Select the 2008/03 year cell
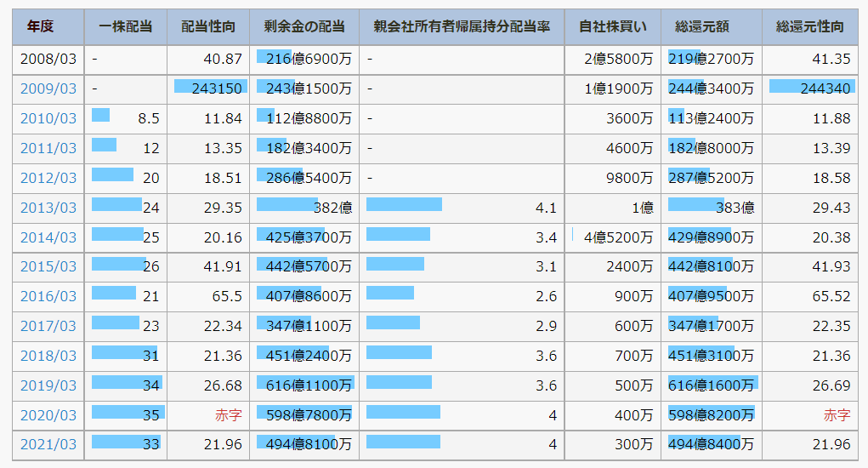The image size is (868, 468). pyautogui.click(x=48, y=60)
